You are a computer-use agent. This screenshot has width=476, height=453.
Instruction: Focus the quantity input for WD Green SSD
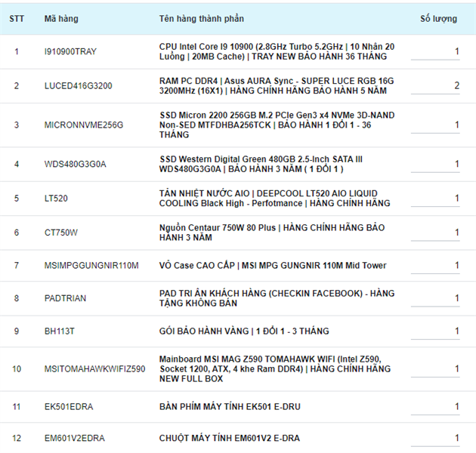[x=436, y=164]
